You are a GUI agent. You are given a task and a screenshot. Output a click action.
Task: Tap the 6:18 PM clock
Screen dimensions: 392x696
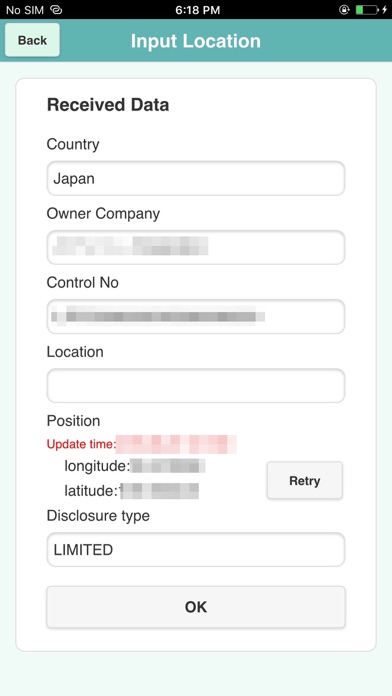tap(198, 10)
